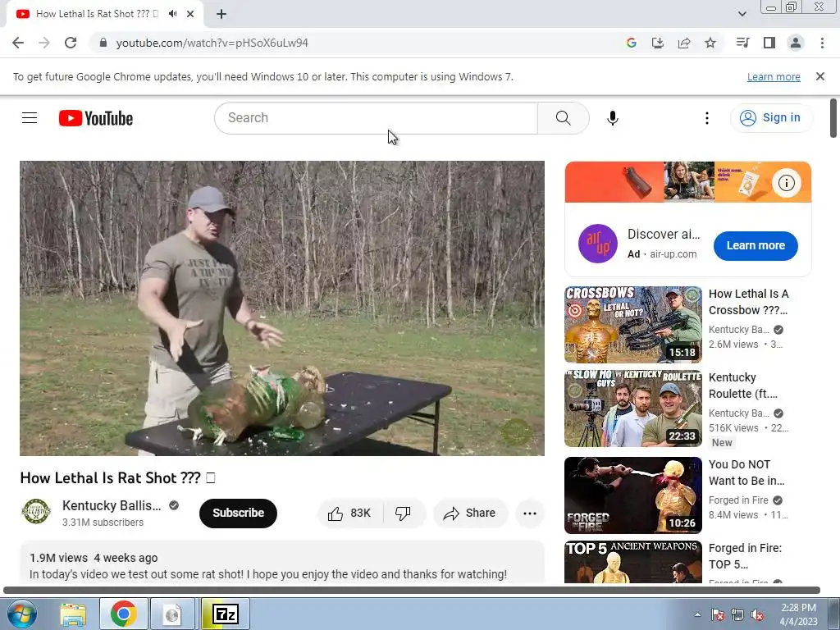Click the horizontal page scrollbar
The height and width of the screenshot is (630, 840).
pyautogui.click(x=412, y=590)
